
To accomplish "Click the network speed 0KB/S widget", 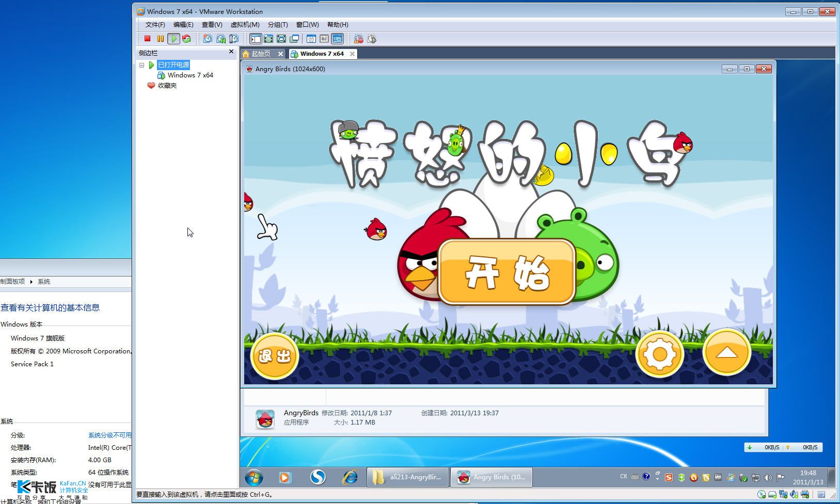I will (x=783, y=447).
